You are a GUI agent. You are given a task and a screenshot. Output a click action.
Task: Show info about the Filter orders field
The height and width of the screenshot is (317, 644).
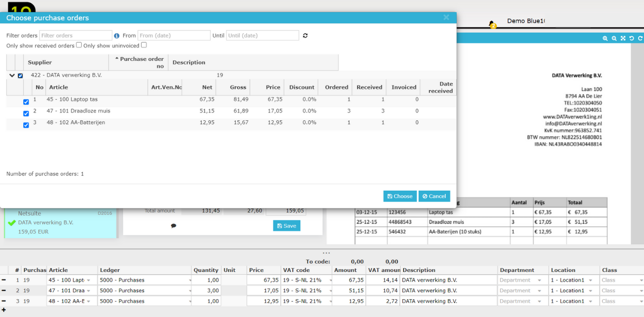coord(117,36)
